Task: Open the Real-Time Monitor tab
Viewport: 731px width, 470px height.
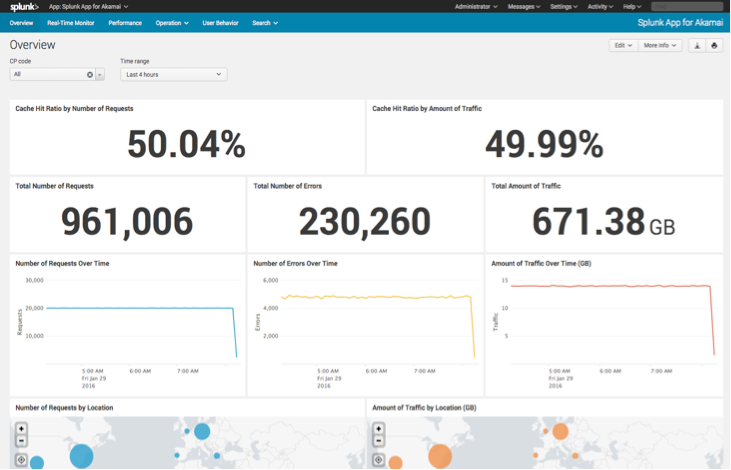Action: click(x=71, y=23)
